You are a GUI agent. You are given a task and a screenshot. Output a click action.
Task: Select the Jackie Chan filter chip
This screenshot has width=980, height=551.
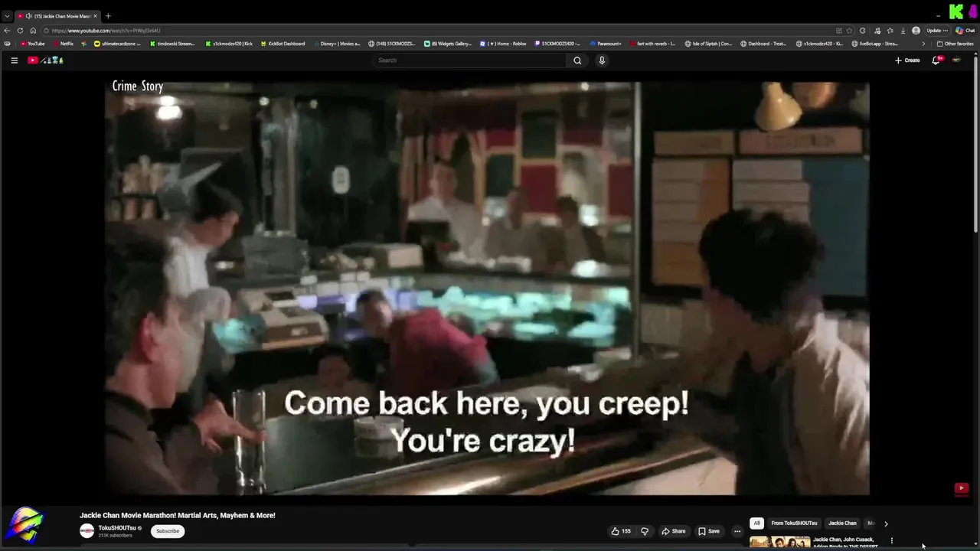click(842, 523)
